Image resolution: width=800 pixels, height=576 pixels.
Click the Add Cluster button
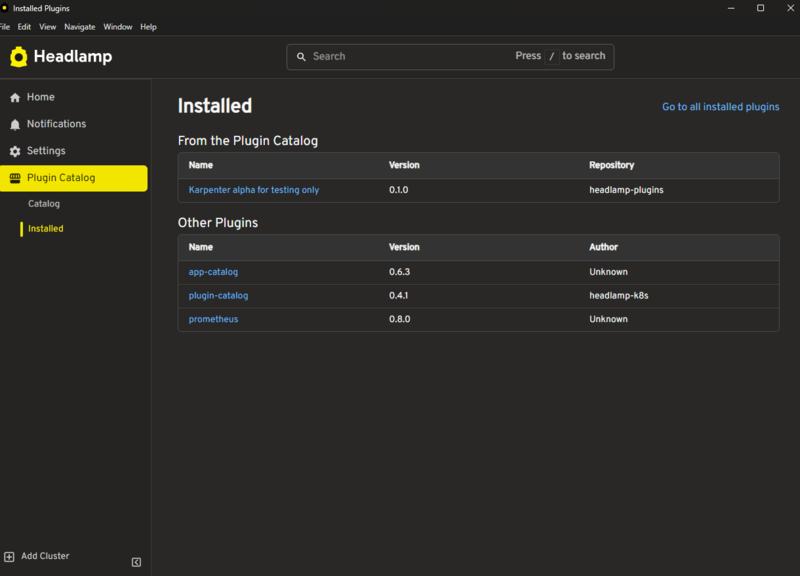(37, 556)
